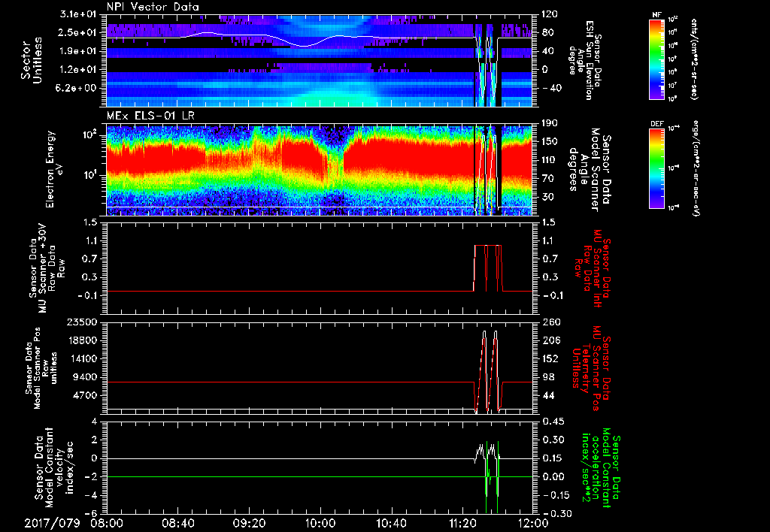Image resolution: width=770 pixels, height=532 pixels.
Task: Select the 09:20 time axis label
Action: pyautogui.click(x=249, y=521)
